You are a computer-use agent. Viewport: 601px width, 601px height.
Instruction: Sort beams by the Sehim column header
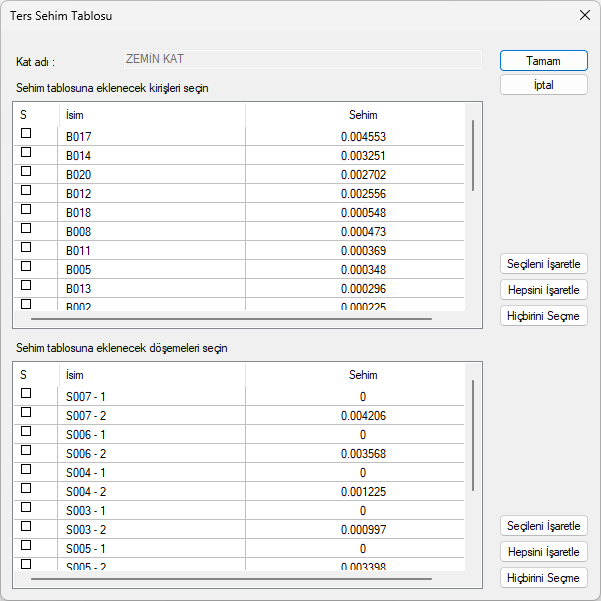(x=362, y=115)
